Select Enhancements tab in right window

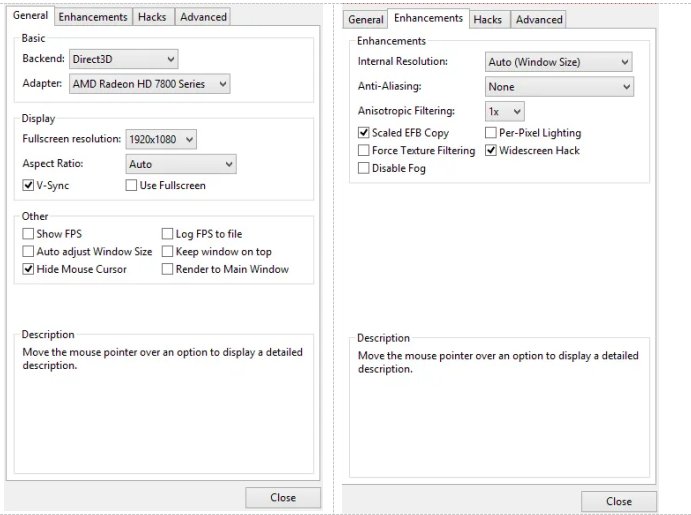pos(428,18)
